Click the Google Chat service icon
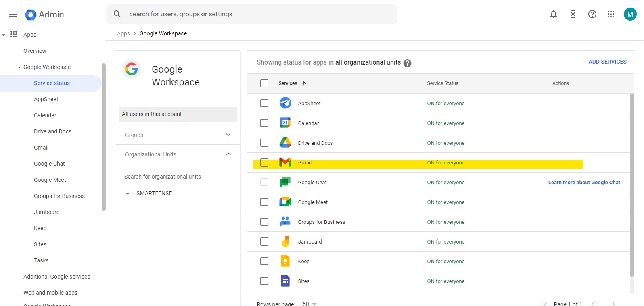The height and width of the screenshot is (306, 644). [285, 182]
